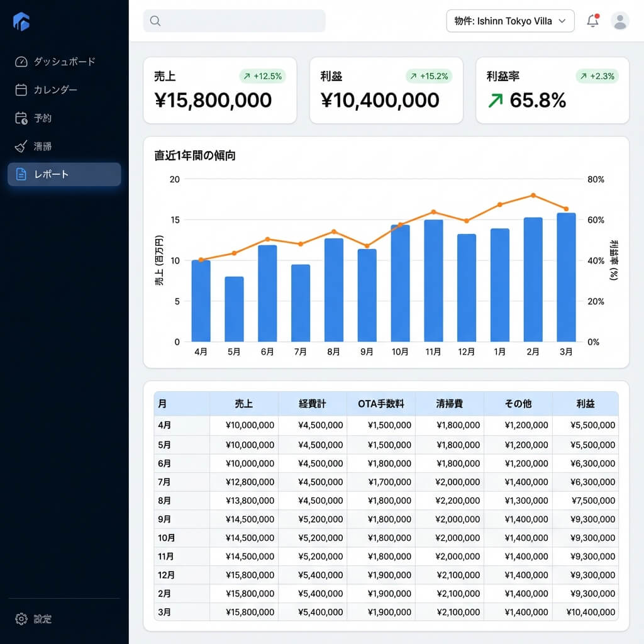This screenshot has width=644, height=644.
Task: Select the カレンダー calendar icon in the sidebar
Action: tap(21, 89)
